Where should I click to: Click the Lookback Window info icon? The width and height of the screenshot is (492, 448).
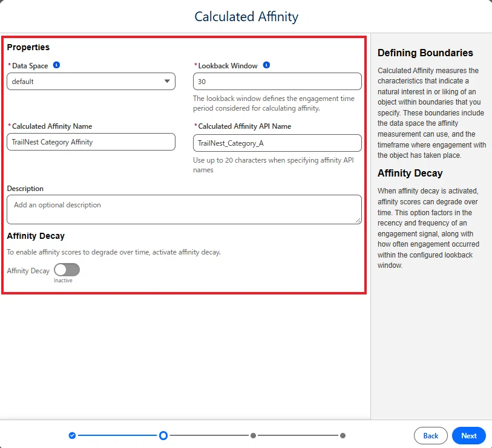coord(266,65)
